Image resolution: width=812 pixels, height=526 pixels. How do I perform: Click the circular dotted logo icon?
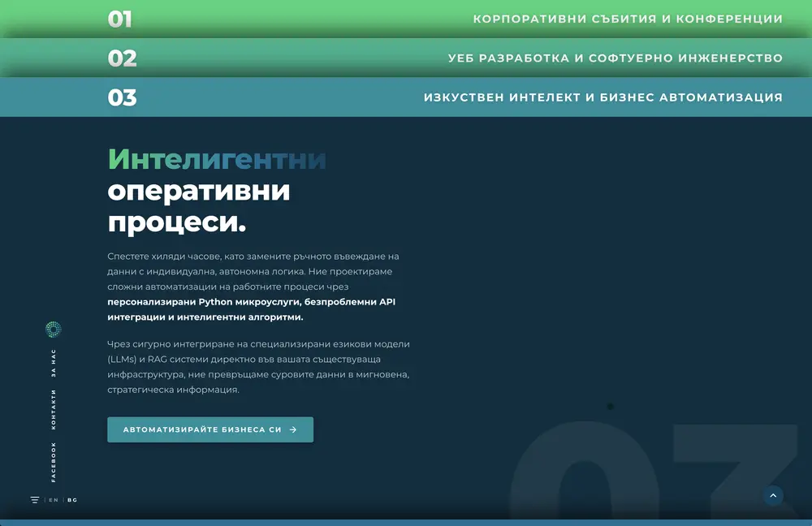(x=54, y=330)
